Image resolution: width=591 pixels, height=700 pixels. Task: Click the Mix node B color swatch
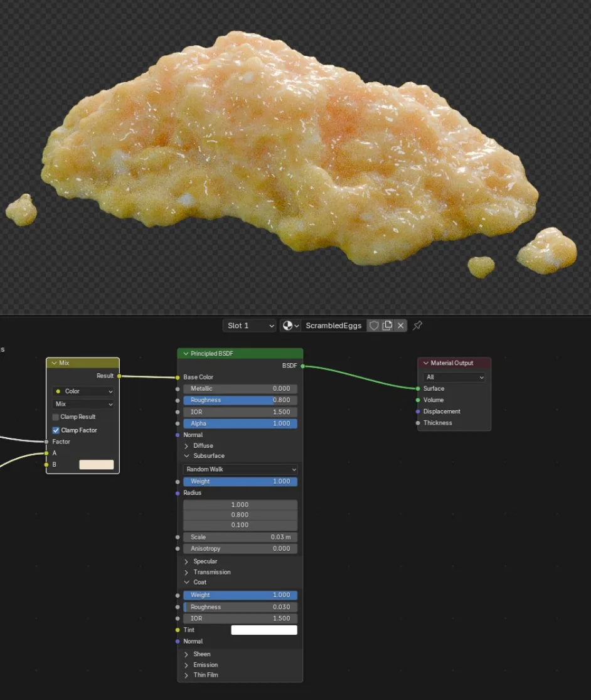[97, 465]
